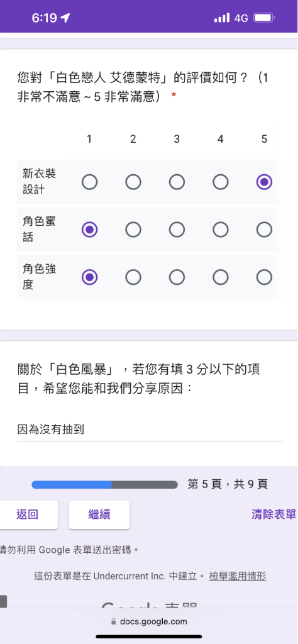Tap the lock icon beside docs.google.com
The width and height of the screenshot is (298, 644).
114,622
